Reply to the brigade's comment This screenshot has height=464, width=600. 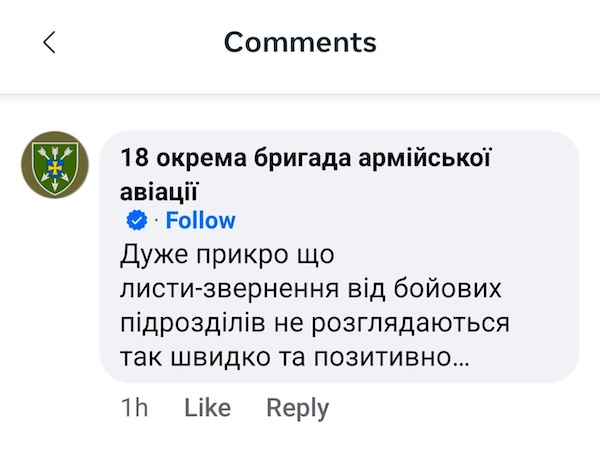[x=297, y=408]
